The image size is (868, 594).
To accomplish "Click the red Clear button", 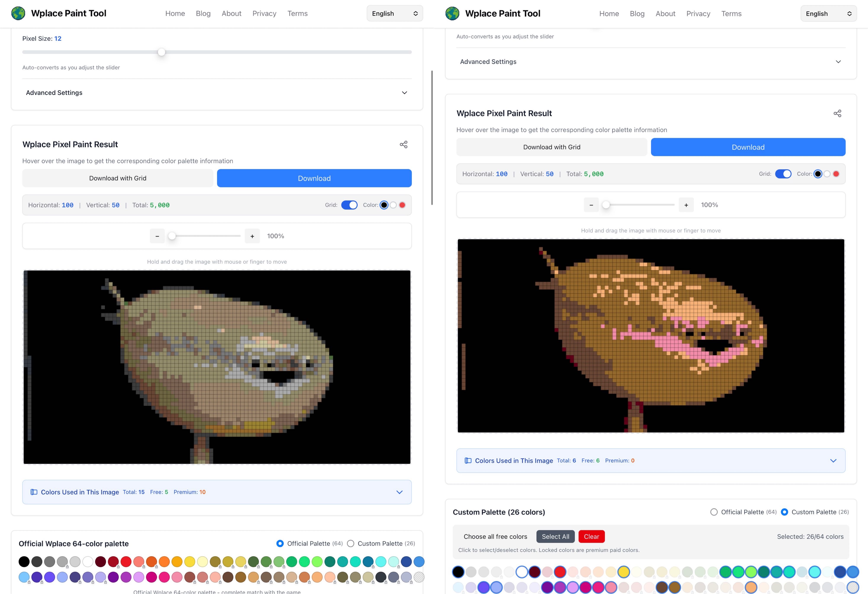I will click(591, 536).
